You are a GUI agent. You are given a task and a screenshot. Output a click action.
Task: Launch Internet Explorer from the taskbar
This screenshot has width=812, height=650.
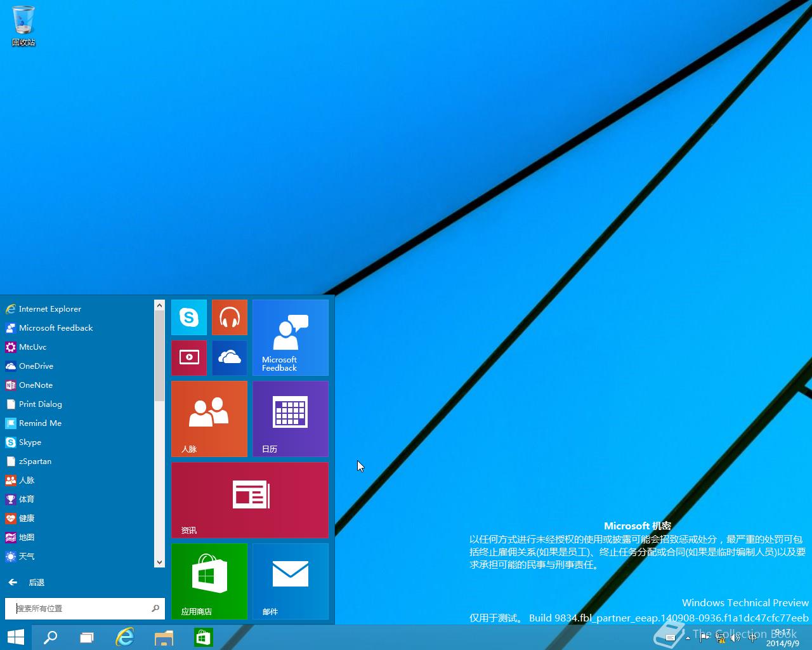[x=125, y=637]
